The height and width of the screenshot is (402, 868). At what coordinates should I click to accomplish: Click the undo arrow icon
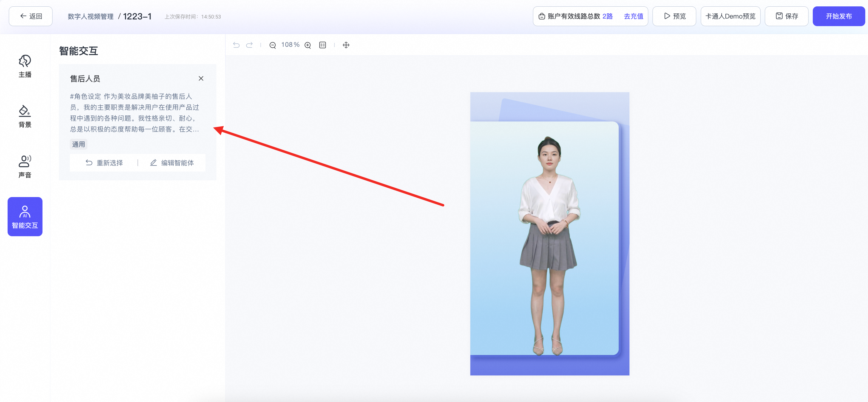tap(236, 45)
